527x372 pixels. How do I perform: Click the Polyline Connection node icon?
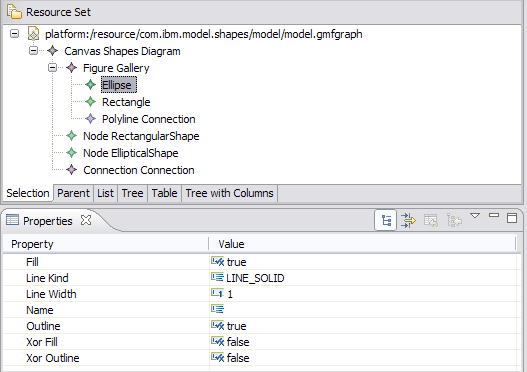tap(90, 119)
